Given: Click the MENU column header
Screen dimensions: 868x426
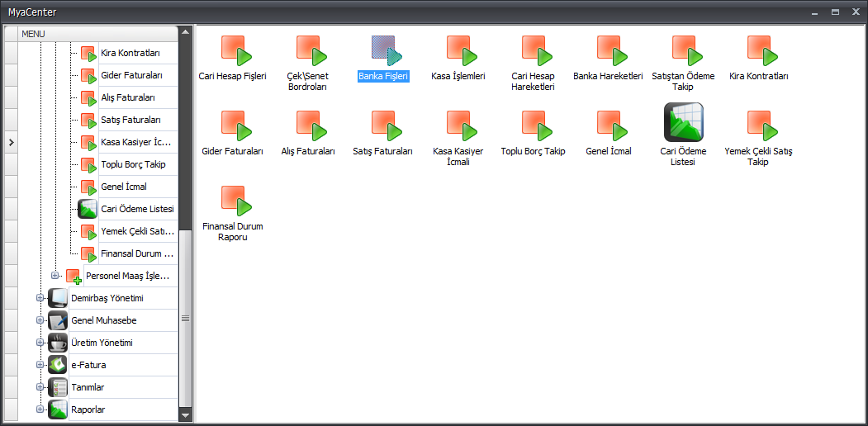Looking at the screenshot, I should pyautogui.click(x=98, y=34).
